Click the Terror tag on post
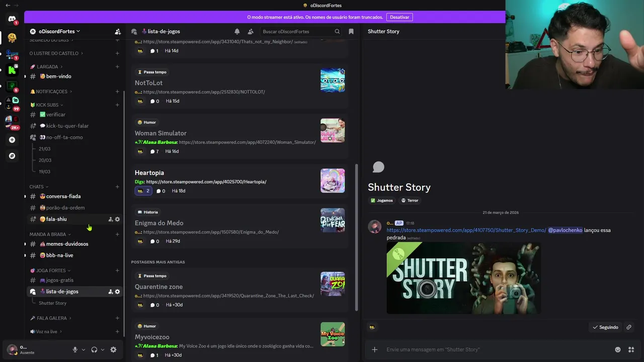 410,201
